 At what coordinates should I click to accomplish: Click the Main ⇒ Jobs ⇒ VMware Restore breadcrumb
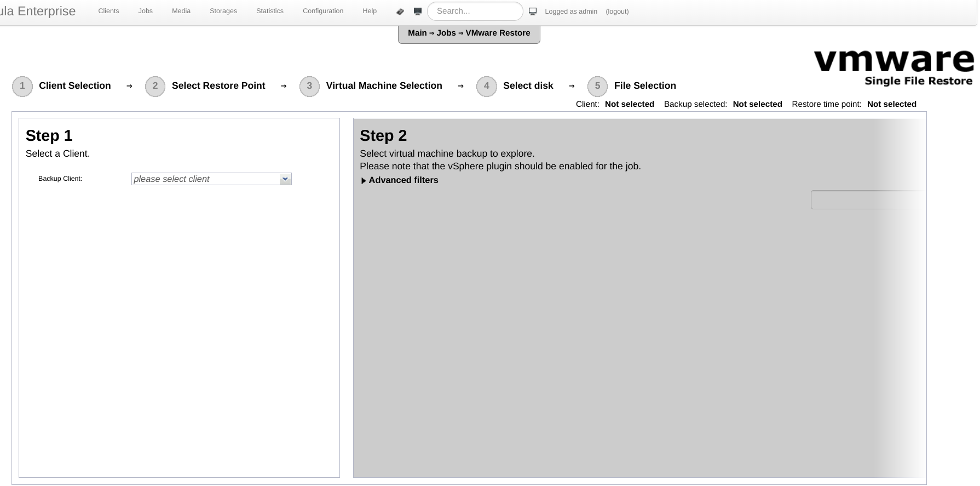[469, 33]
